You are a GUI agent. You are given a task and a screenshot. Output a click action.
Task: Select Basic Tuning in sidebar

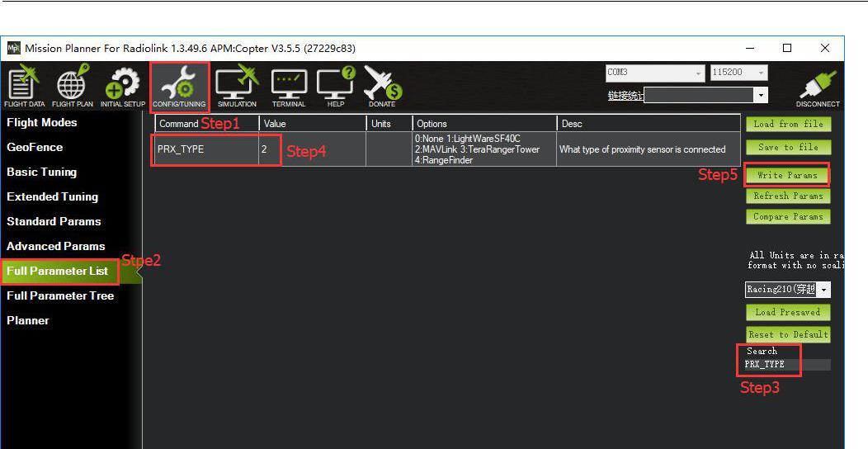tap(41, 173)
